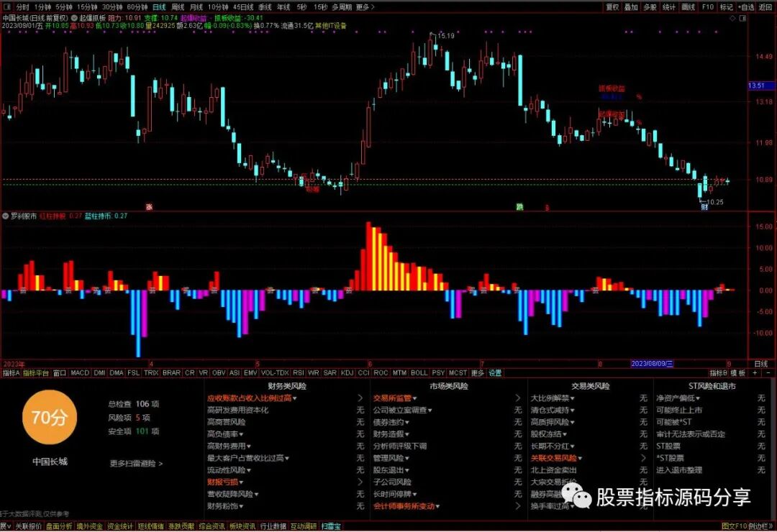Click 更多 on the indicator bar
The image size is (777, 532).
point(477,372)
